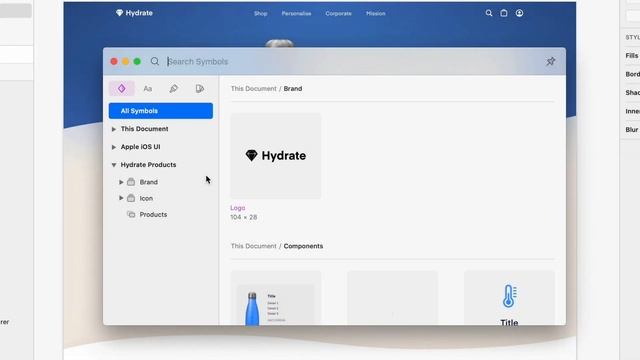This screenshot has width=640, height=360.
Task: Expand Apple iOS UI disclosure triangle
Action: 114,147
